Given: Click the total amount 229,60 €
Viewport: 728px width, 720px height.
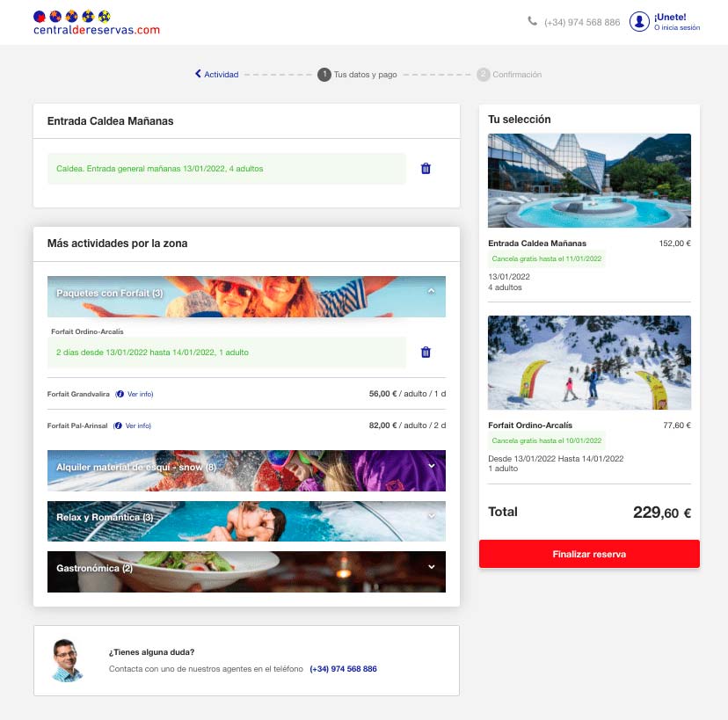Looking at the screenshot, I should pyautogui.click(x=661, y=512).
